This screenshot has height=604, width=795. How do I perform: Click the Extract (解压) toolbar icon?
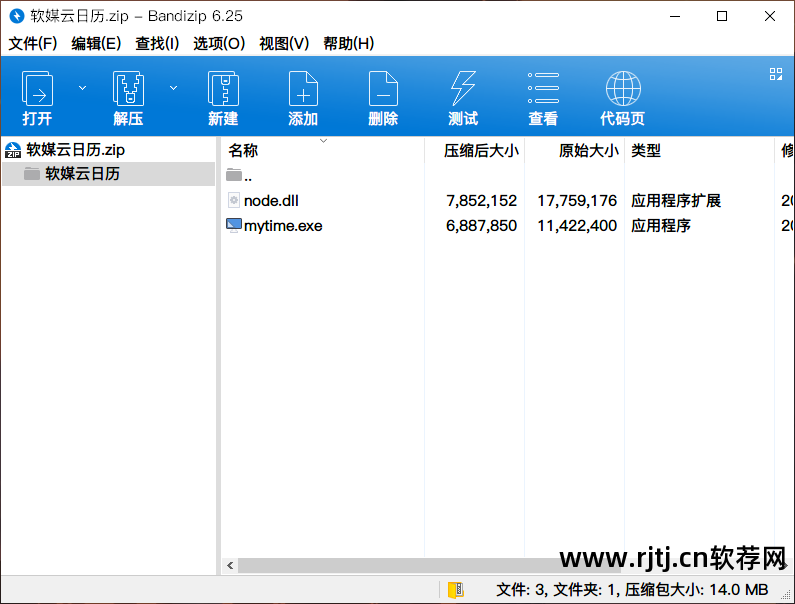tap(128, 89)
